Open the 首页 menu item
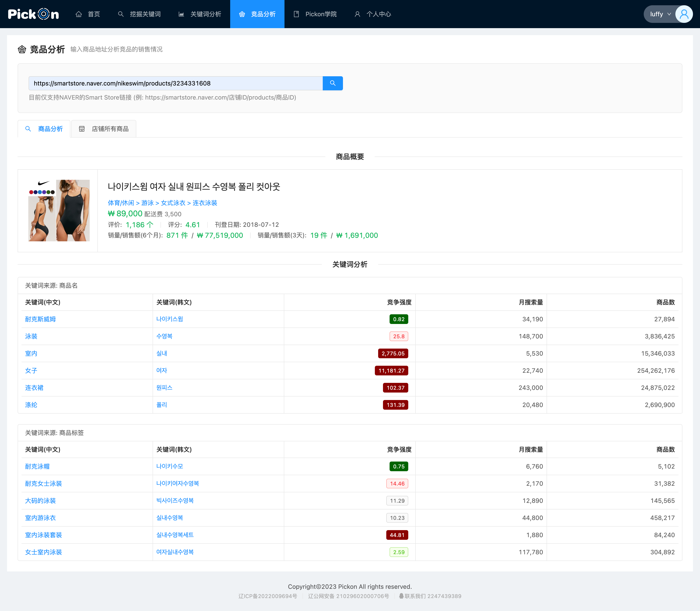Viewport: 700px width, 611px height. [88, 14]
